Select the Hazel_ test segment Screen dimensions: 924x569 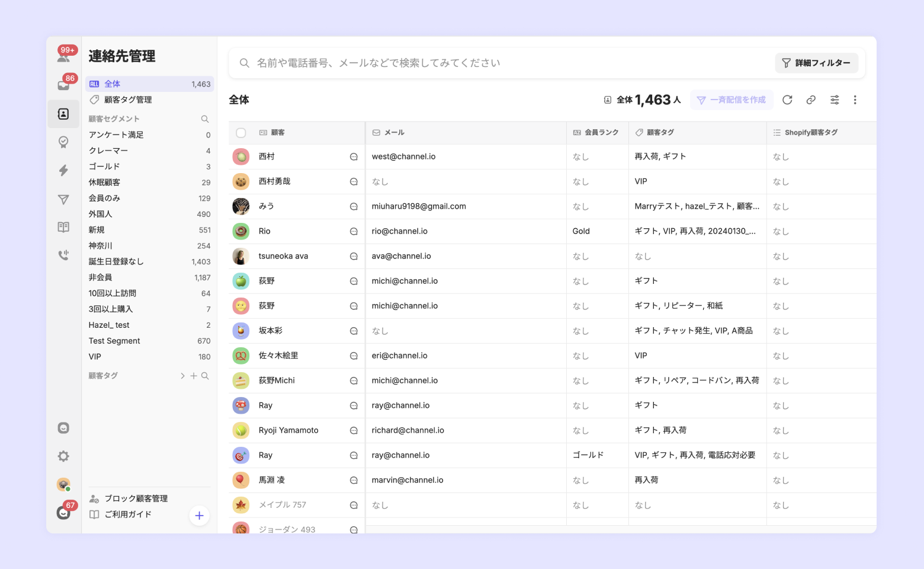click(x=149, y=325)
